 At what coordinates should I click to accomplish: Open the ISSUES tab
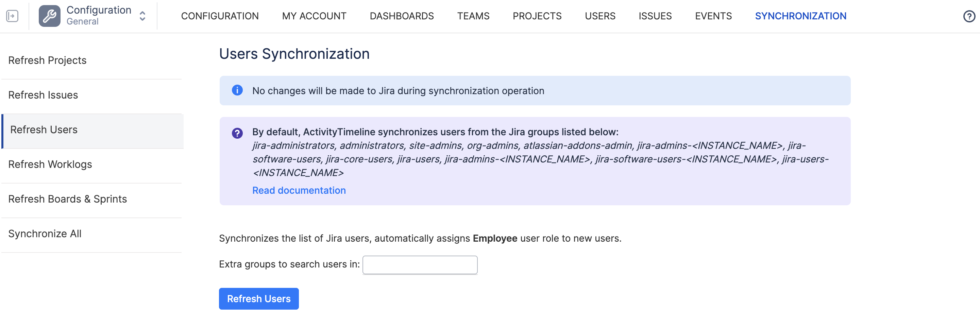655,16
